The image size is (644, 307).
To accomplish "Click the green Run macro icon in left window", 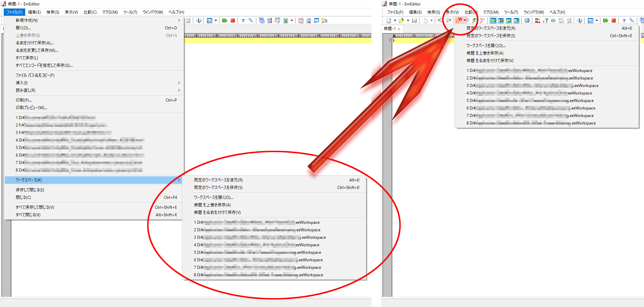I will (x=225, y=20).
